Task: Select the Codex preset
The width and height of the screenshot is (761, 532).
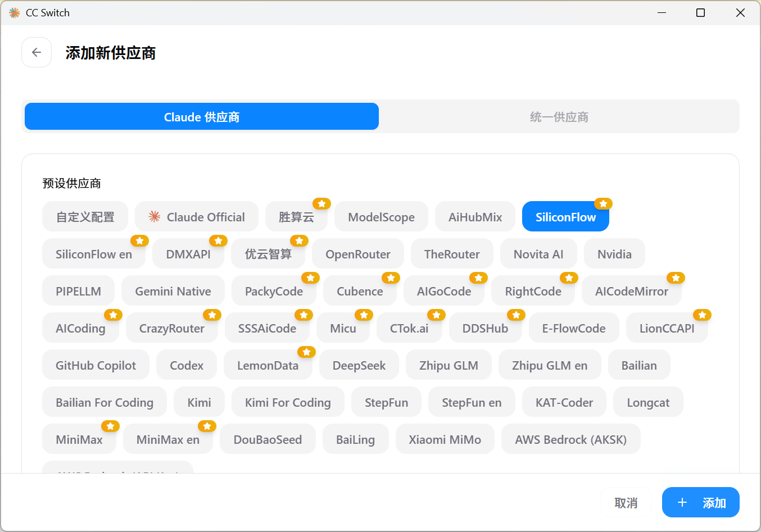Action: tap(187, 365)
